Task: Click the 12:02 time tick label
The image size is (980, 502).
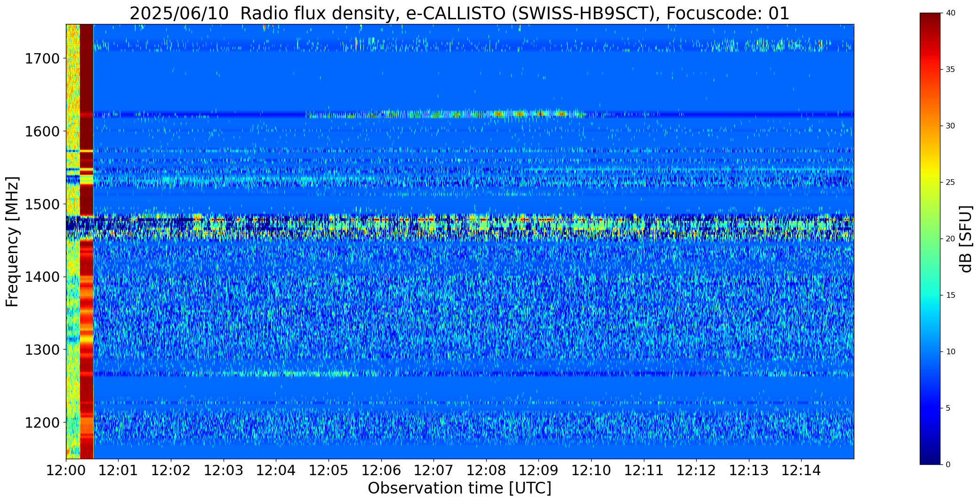Action: [x=171, y=470]
